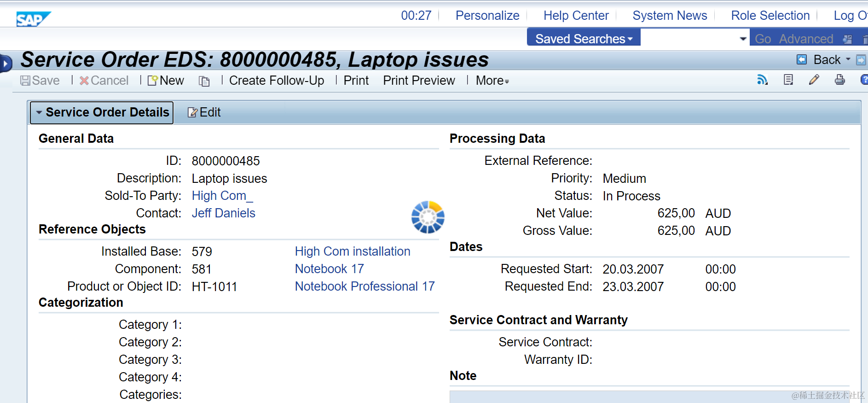This screenshot has height=403, width=868.
Task: Open Role Selection
Action: coord(770,16)
